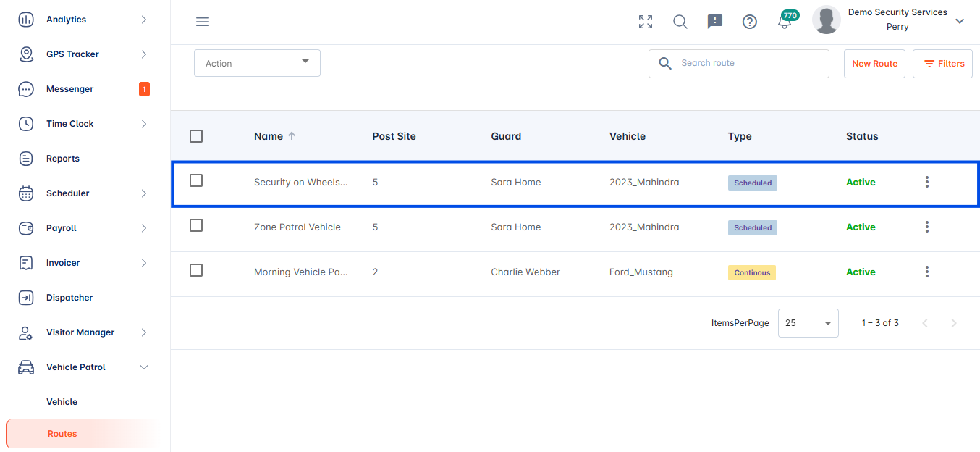Open kebab menu for Zone Patrol Vehicle
Image resolution: width=980 pixels, height=452 pixels.
tap(927, 227)
